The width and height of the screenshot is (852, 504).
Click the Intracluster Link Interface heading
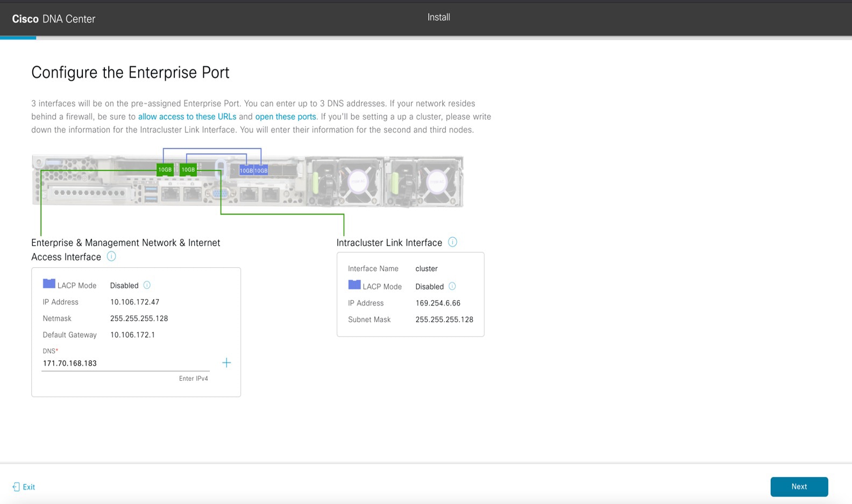pyautogui.click(x=389, y=243)
